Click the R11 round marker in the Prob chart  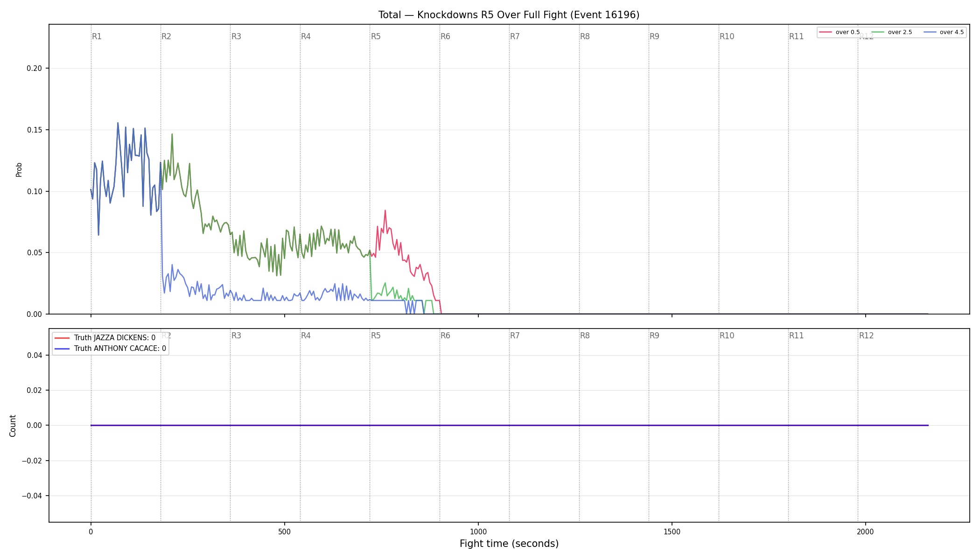tap(796, 36)
